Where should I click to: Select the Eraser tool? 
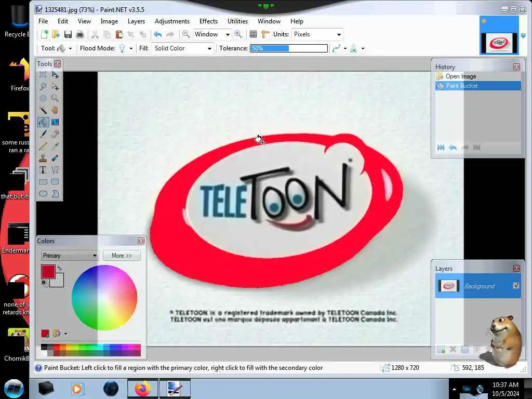(x=55, y=134)
